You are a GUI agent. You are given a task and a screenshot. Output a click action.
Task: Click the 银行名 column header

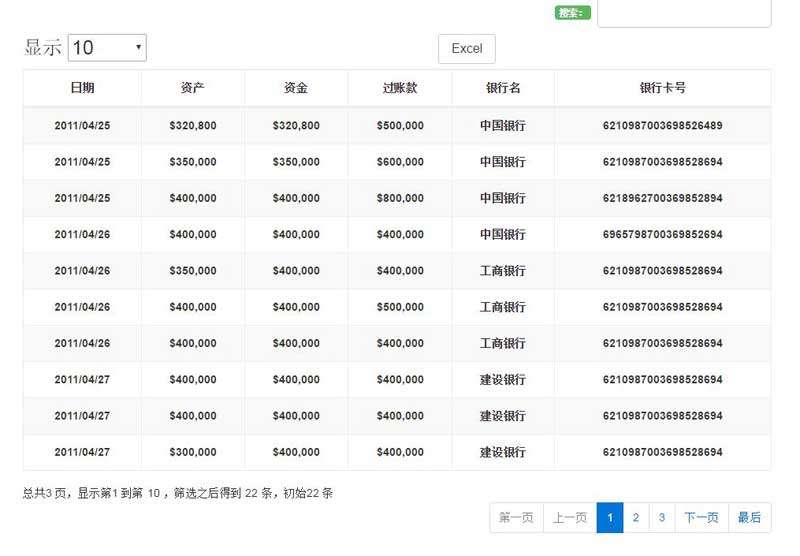point(503,88)
